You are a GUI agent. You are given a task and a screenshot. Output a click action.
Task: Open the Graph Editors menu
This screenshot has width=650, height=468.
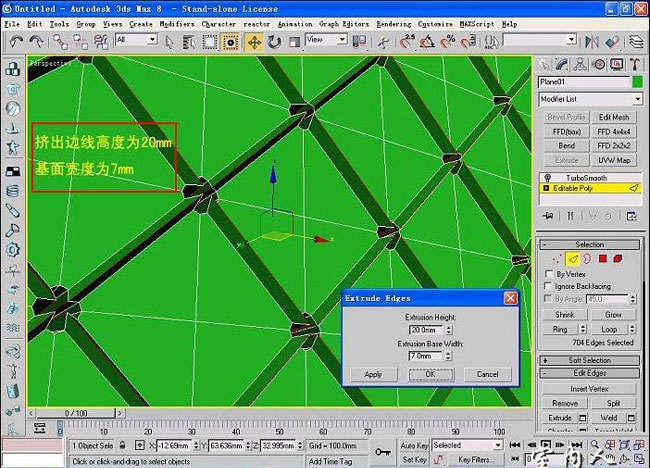click(x=344, y=24)
